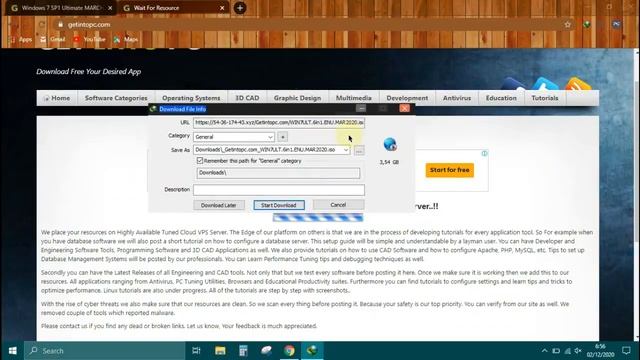Viewport: 640px width, 360px height.
Task: Open Chrome from the taskbar
Action: 289,351
